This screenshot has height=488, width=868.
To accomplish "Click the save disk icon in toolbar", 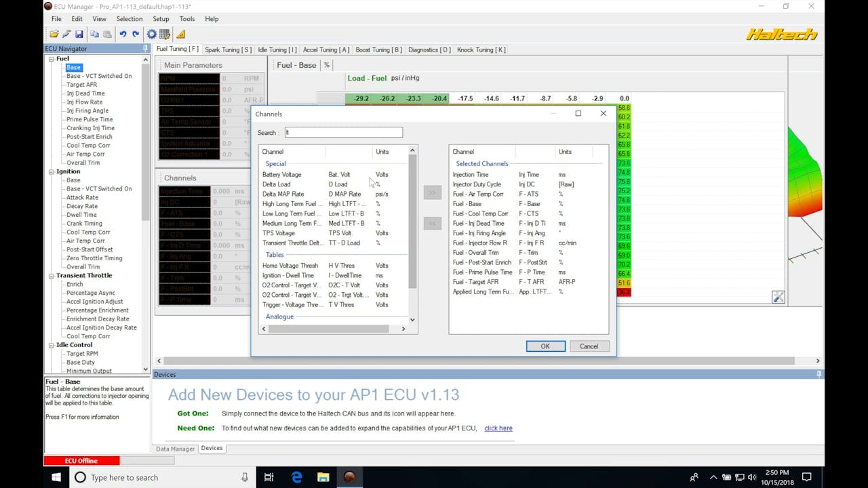I will pos(79,34).
